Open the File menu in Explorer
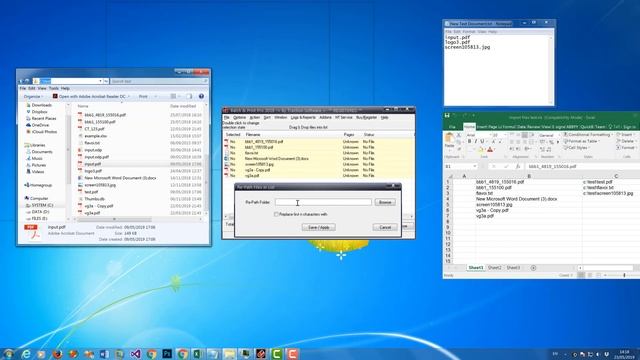Image resolution: width=640 pixels, height=360 pixels. point(22,88)
